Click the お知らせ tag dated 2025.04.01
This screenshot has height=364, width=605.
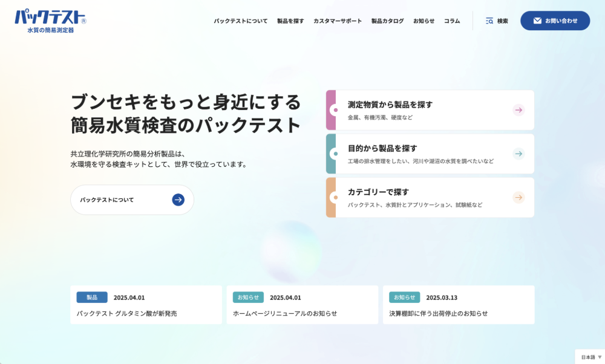point(248,297)
